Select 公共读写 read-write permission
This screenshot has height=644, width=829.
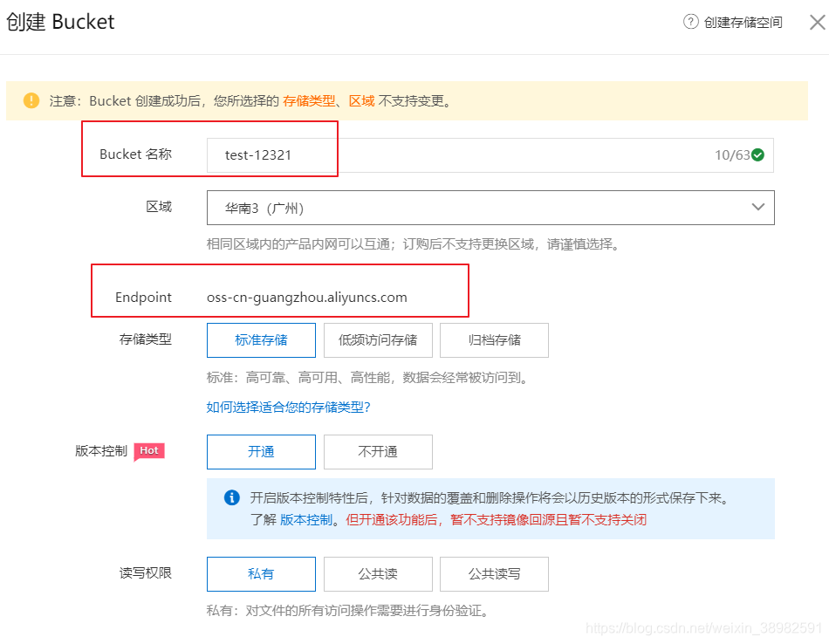[494, 574]
